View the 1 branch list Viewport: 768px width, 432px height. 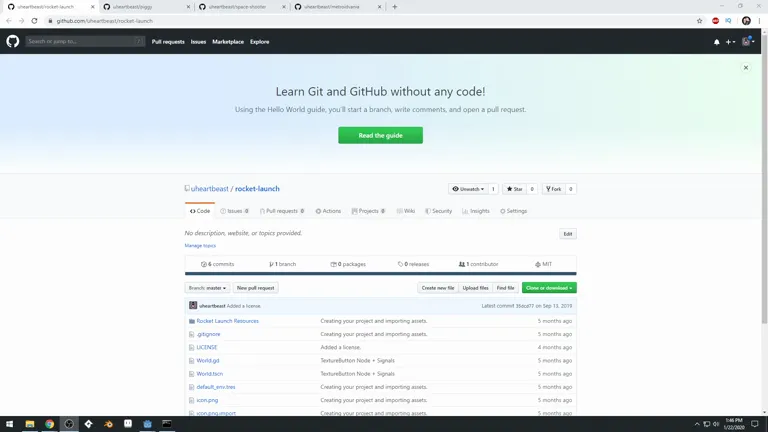(x=283, y=264)
